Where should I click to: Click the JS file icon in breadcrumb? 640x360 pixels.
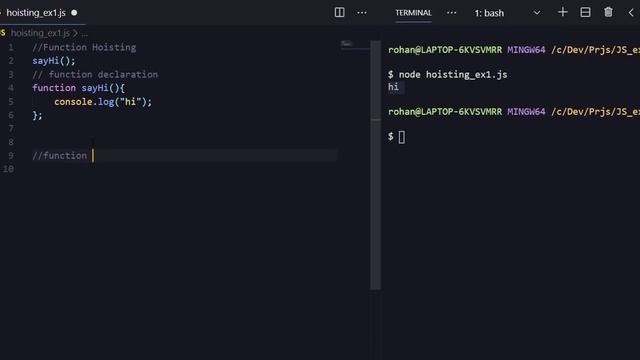click(3, 33)
